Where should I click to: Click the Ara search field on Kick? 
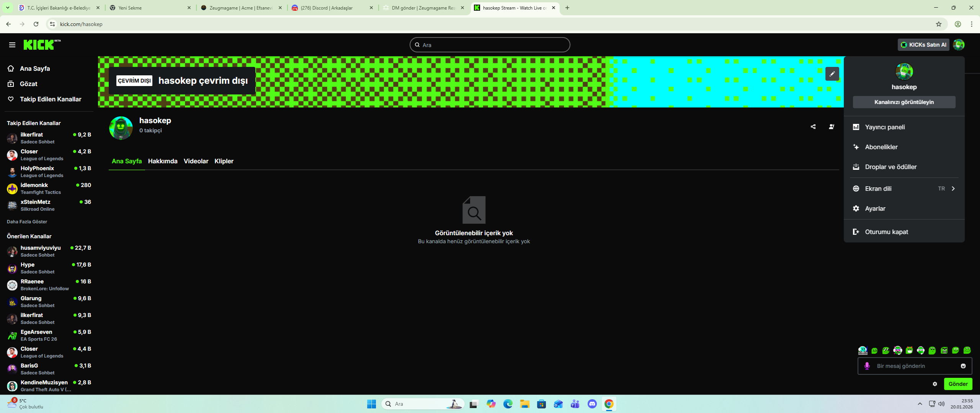490,45
